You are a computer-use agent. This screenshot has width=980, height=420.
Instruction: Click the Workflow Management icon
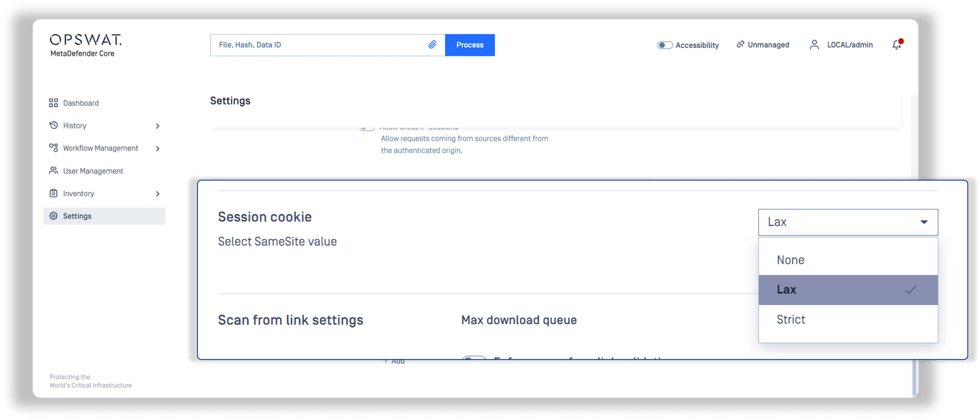pyautogui.click(x=53, y=148)
